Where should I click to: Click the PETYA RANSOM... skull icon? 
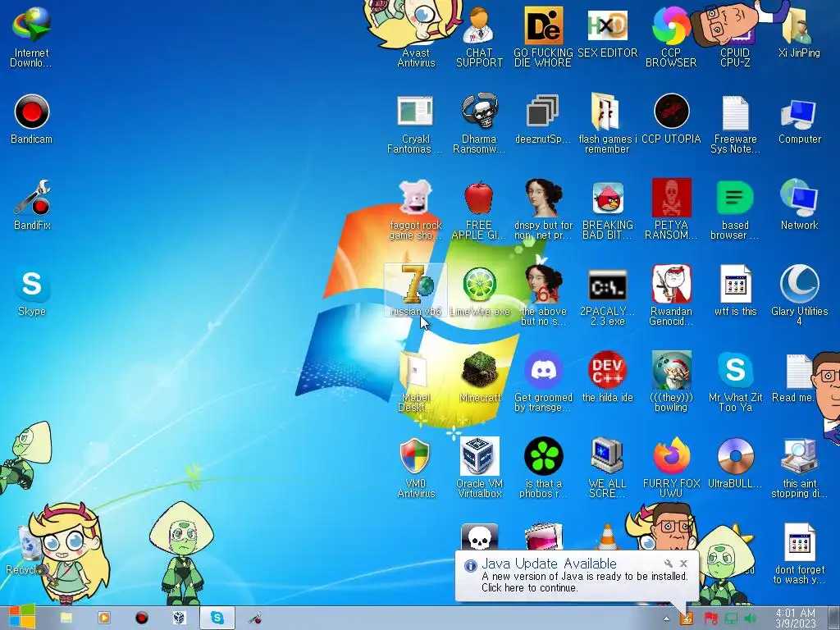coord(671,211)
